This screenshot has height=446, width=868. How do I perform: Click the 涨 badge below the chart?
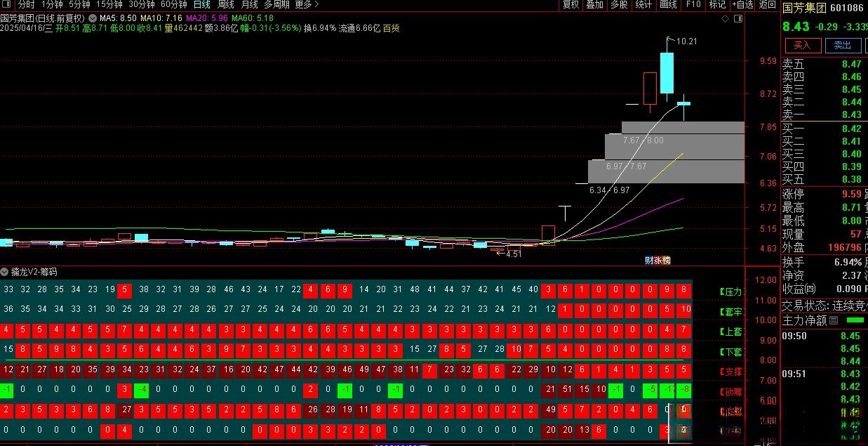pos(658,261)
